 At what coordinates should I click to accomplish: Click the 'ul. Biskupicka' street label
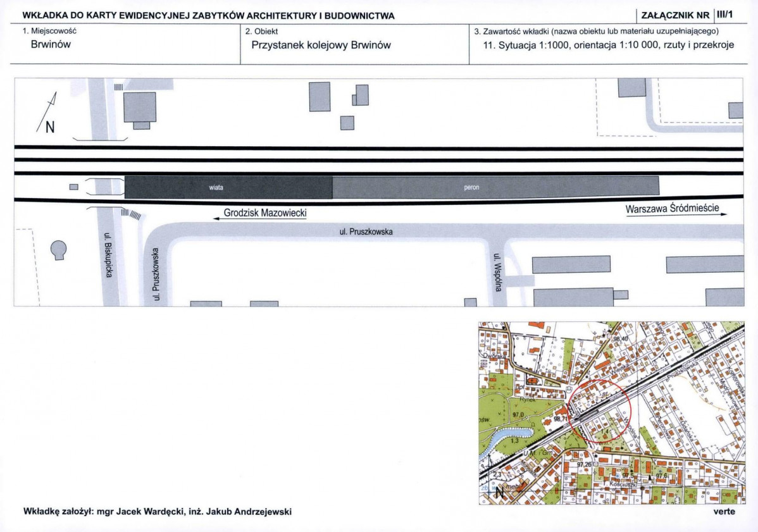coord(108,256)
